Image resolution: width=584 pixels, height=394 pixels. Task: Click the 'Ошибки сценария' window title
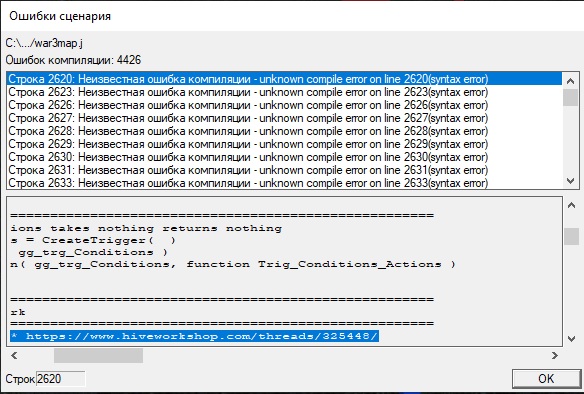point(60,16)
